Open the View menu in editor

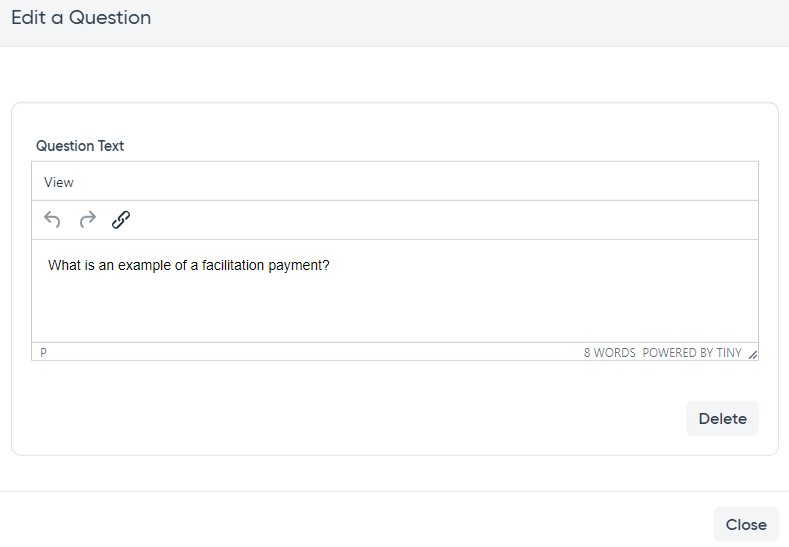pyautogui.click(x=58, y=182)
